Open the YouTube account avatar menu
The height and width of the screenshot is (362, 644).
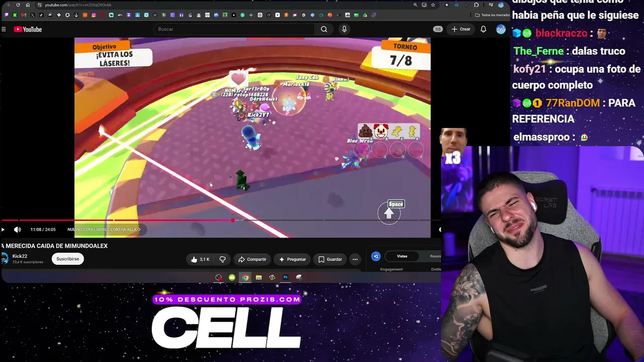[x=501, y=29]
